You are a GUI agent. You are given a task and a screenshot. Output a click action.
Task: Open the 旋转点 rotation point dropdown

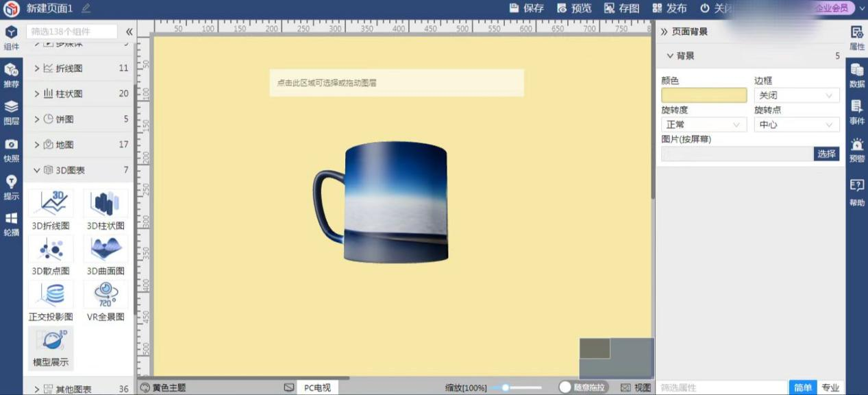(797, 125)
